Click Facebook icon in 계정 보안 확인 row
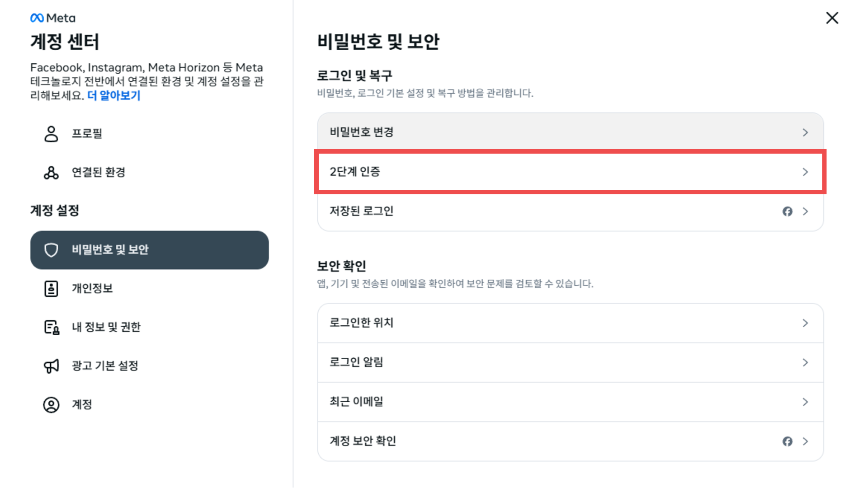 (788, 441)
